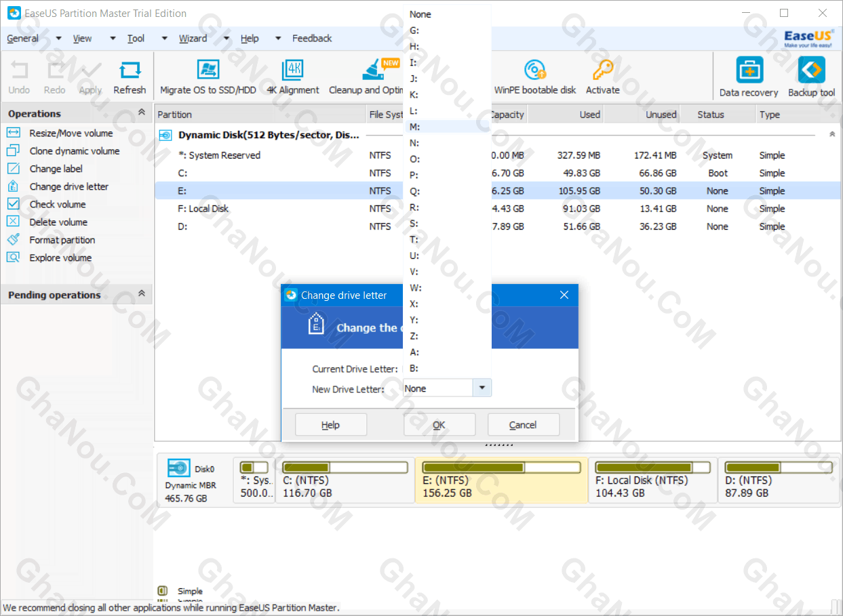This screenshot has width=843, height=616.
Task: Click the Dynamic Disk group header text
Action: pyautogui.click(x=269, y=135)
